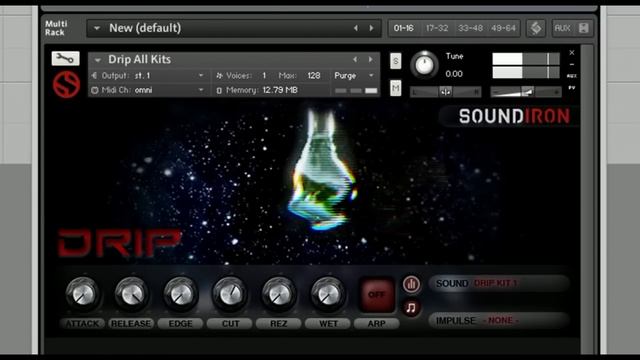The image size is (640, 360).
Task: Click the pan slider handle
Action: tap(445, 92)
